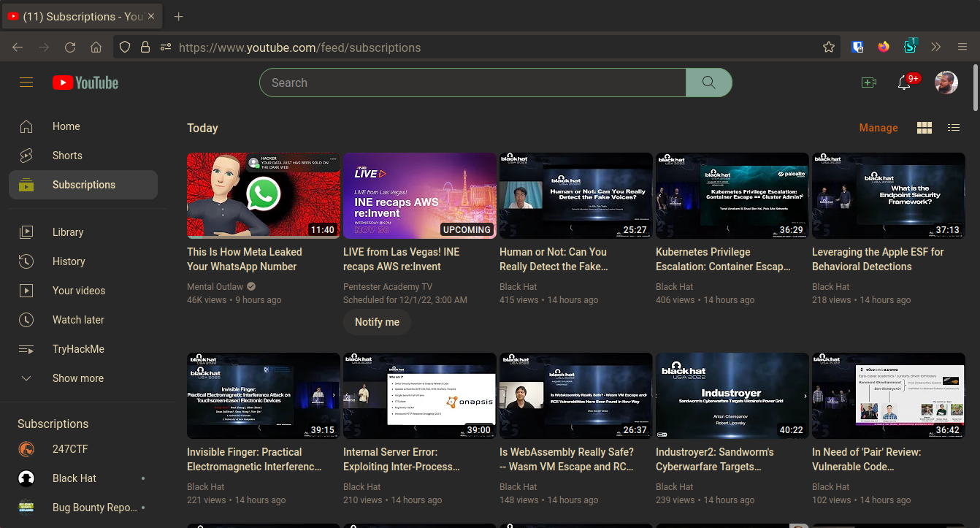Click the History clock icon
The image size is (980, 528).
tap(26, 261)
